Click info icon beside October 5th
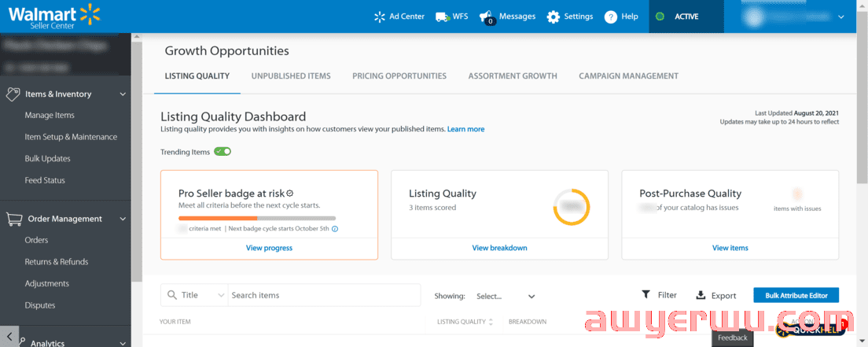 (335, 228)
